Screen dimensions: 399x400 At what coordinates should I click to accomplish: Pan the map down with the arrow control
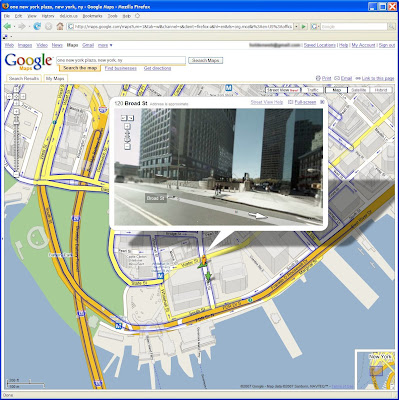tap(16, 103)
